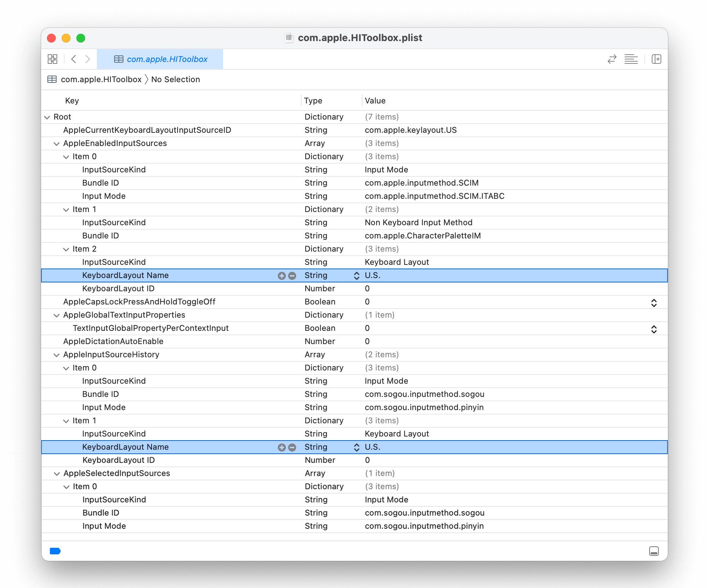Collapse the AppleInputSourceHistory array
The height and width of the screenshot is (588, 709).
[57, 355]
